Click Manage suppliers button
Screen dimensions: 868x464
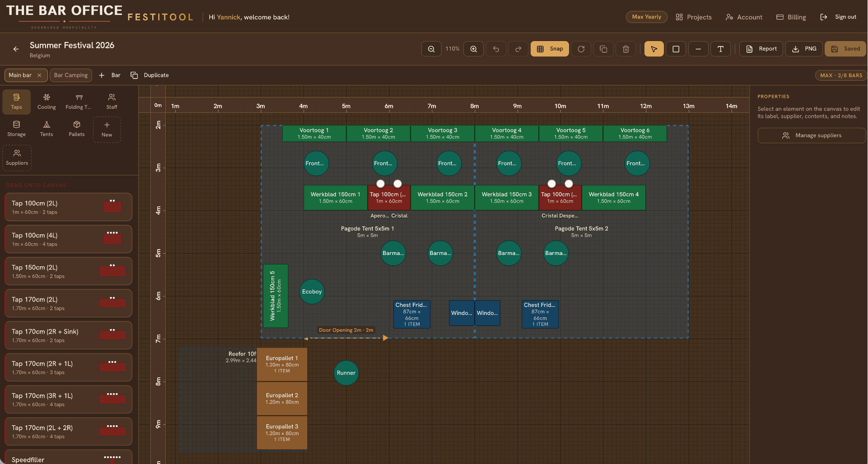[812, 135]
